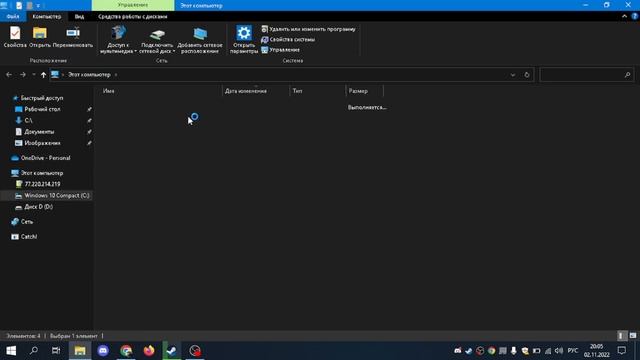Click into the search box
This screenshot has width=640, height=360.
click(587, 75)
